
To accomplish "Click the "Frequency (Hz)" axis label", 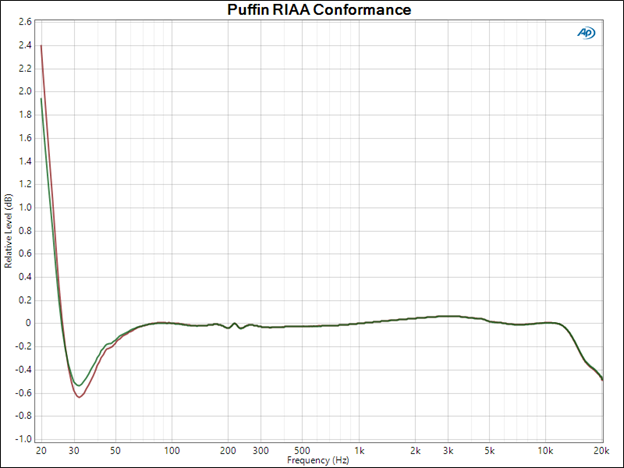I will tap(318, 460).
